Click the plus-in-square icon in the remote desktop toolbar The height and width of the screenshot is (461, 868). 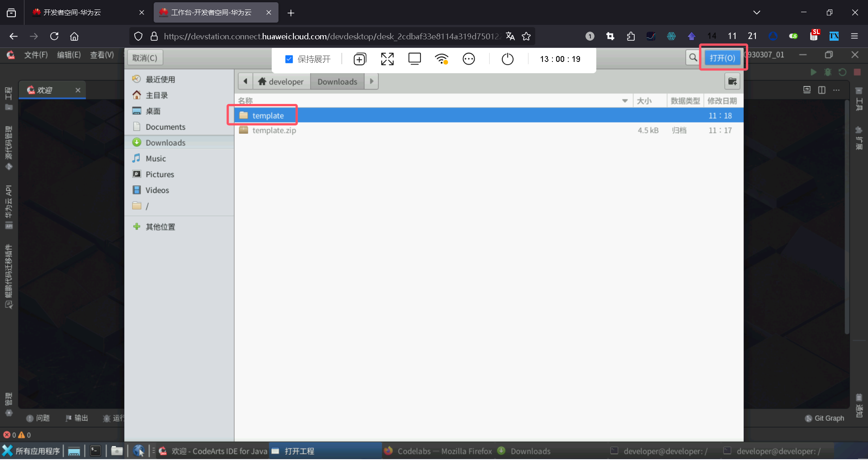coord(360,59)
